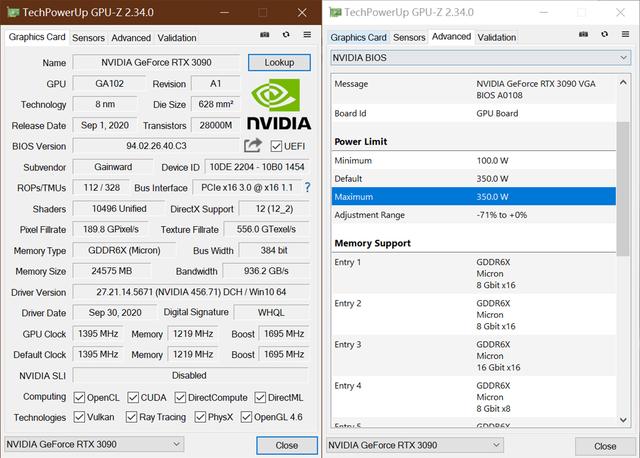Screen dimensions: 640x458
Task: Toggle the Ray Tracing checkbox
Action: [131, 417]
